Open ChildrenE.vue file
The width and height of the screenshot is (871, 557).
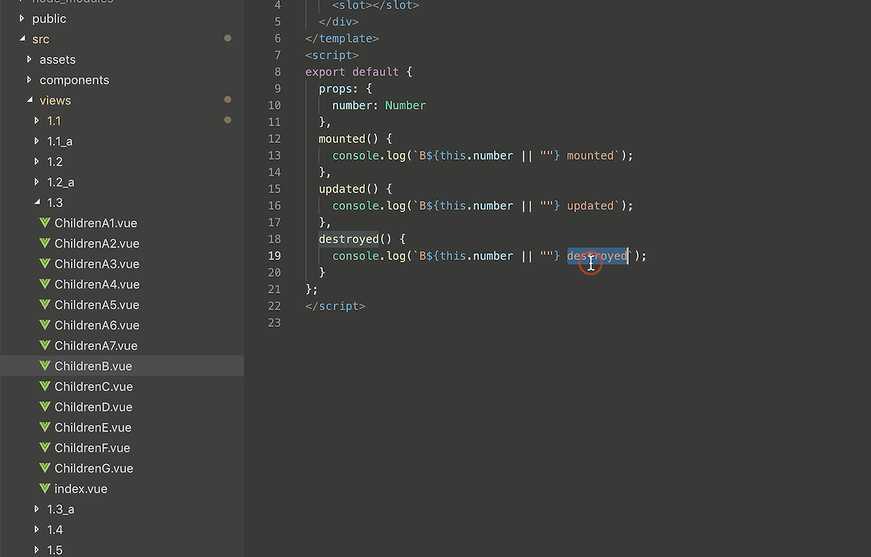[x=93, y=428]
